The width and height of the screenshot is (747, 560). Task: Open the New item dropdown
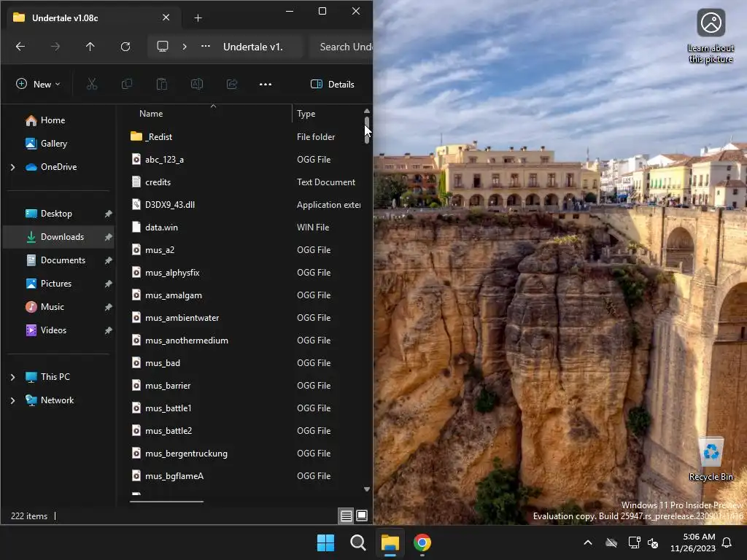point(38,85)
